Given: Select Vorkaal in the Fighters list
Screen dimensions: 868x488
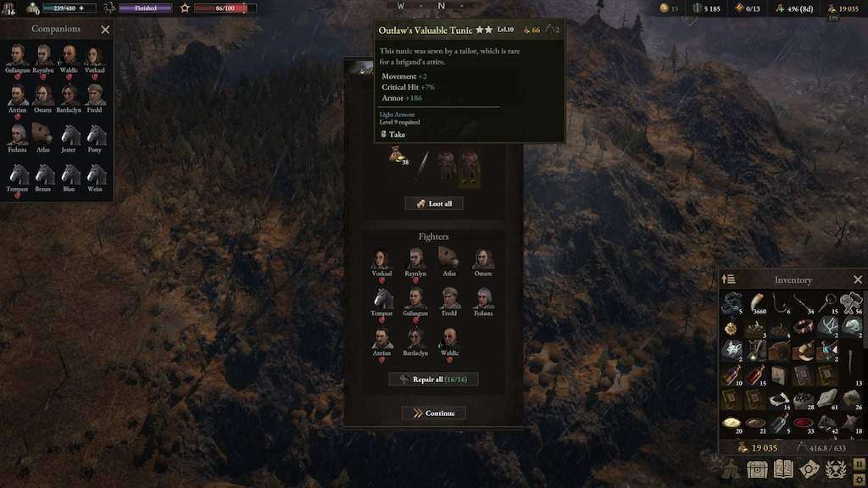Looking at the screenshot, I should [381, 263].
